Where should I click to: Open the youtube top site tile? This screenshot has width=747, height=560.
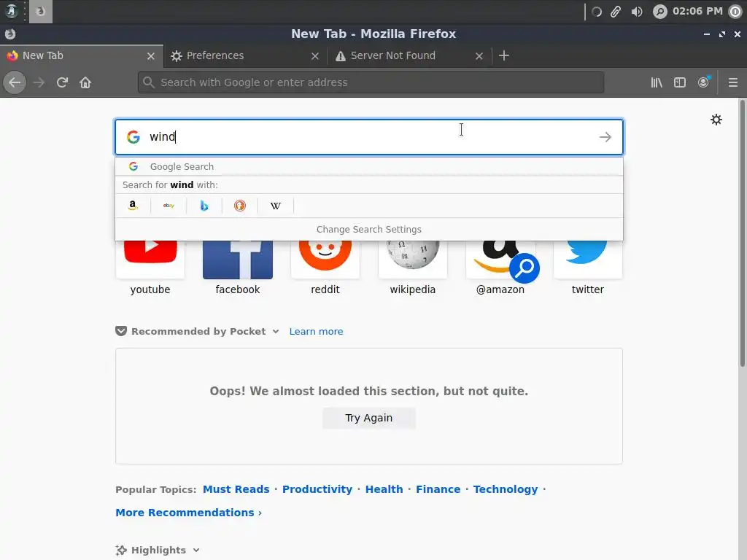(150, 268)
